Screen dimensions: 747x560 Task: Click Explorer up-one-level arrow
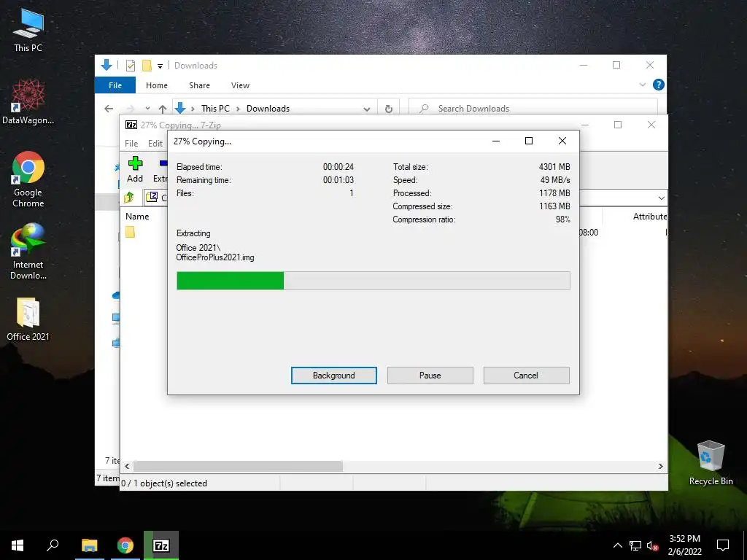(163, 109)
